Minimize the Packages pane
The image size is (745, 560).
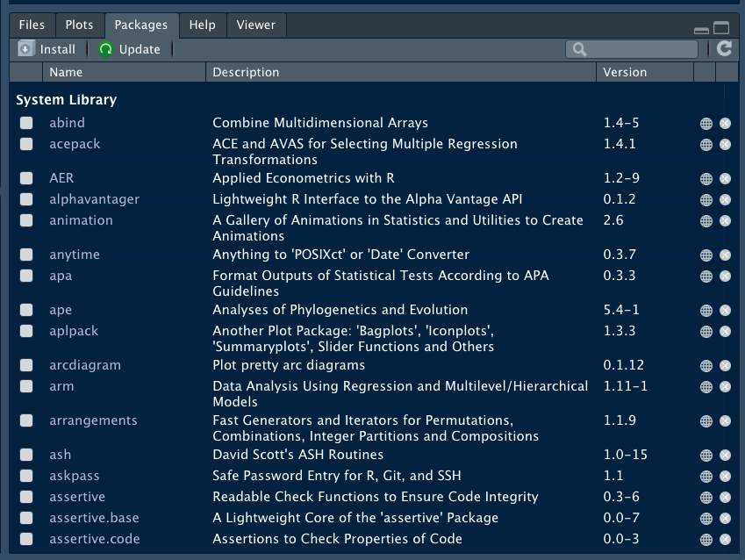(701, 29)
